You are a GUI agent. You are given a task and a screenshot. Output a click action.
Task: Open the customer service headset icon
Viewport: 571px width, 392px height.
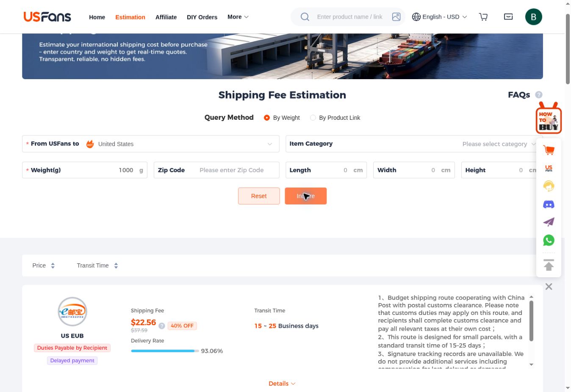[549, 186]
